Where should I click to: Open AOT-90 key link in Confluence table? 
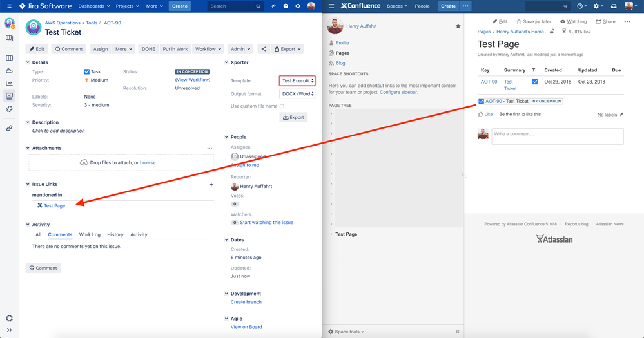tap(489, 82)
